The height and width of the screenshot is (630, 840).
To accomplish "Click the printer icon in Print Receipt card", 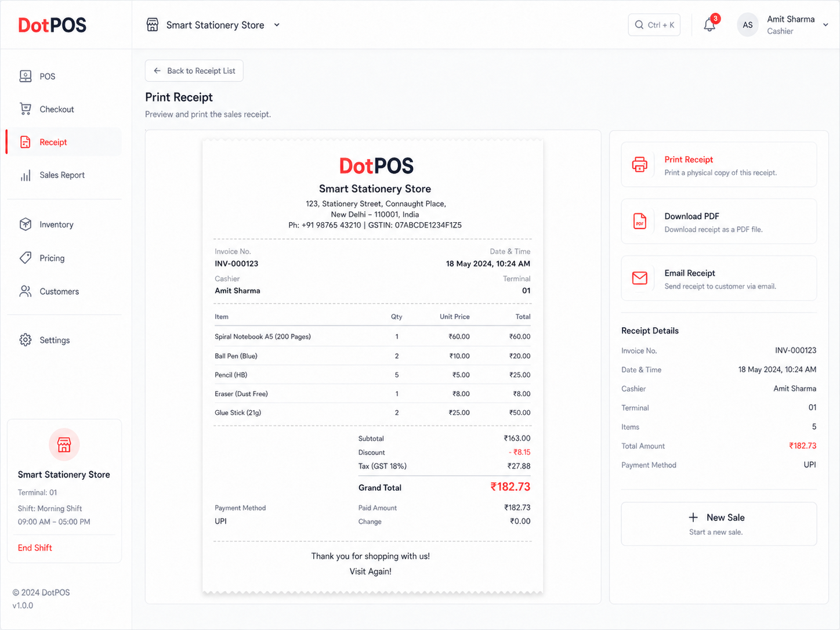I will click(640, 164).
